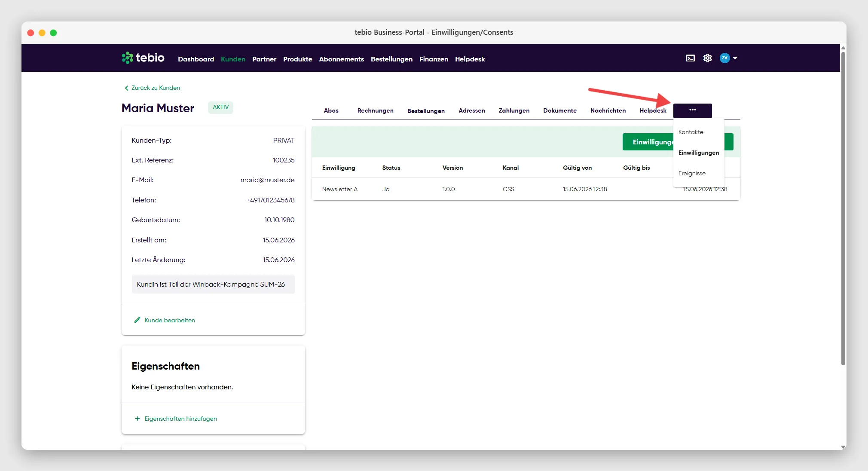Open Bestellungen in the top navigation bar
This screenshot has height=471, width=868.
coord(391,59)
